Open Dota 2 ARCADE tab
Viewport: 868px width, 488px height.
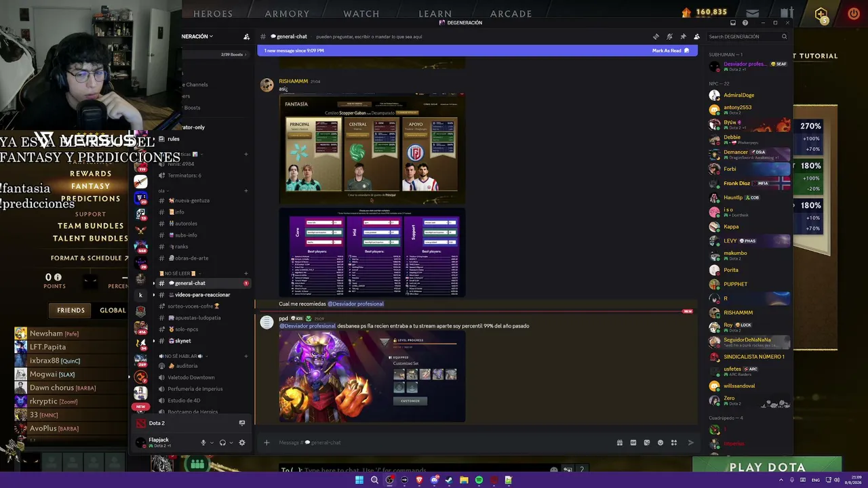pos(511,14)
